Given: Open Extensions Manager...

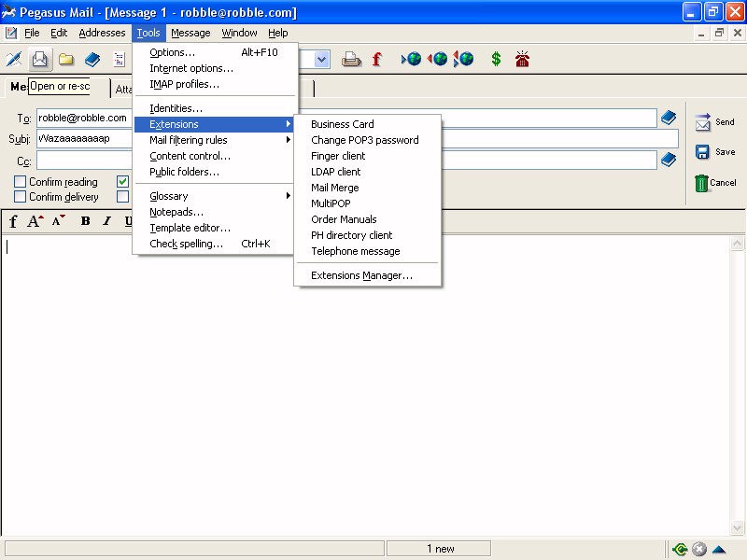Looking at the screenshot, I should [367, 275].
